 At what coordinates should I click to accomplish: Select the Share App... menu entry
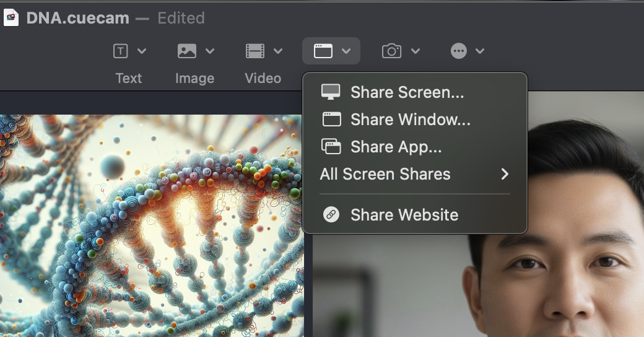click(415, 147)
